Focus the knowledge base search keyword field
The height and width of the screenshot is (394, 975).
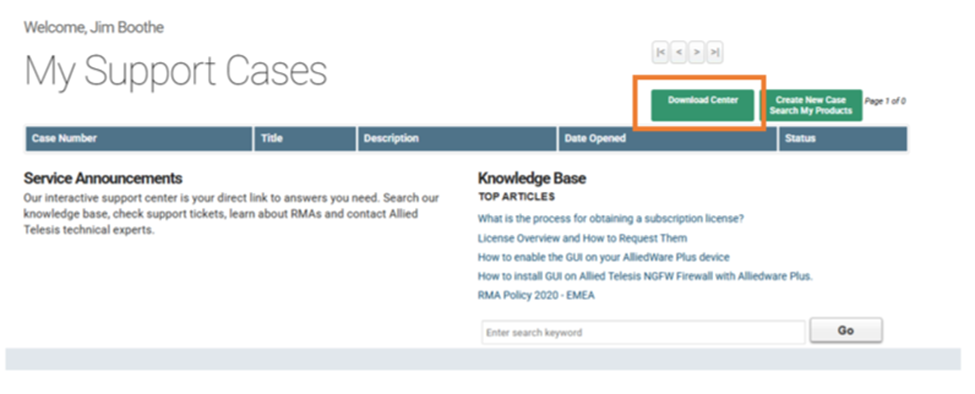[x=643, y=332]
